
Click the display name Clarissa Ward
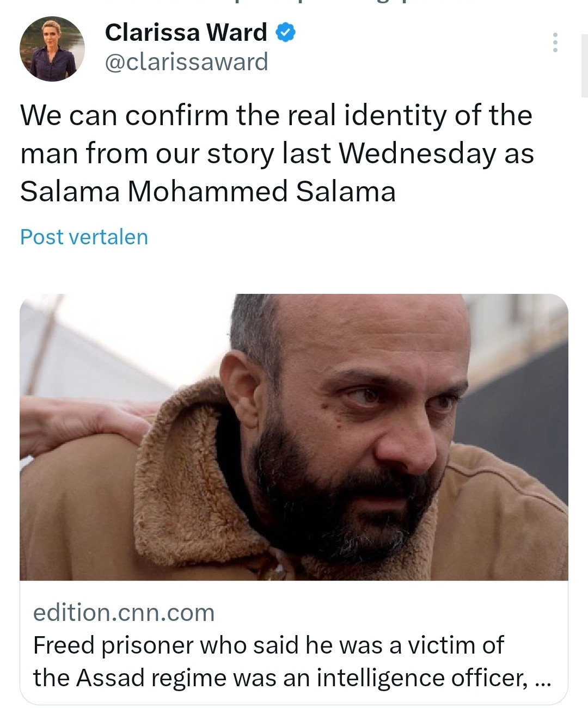[186, 33]
